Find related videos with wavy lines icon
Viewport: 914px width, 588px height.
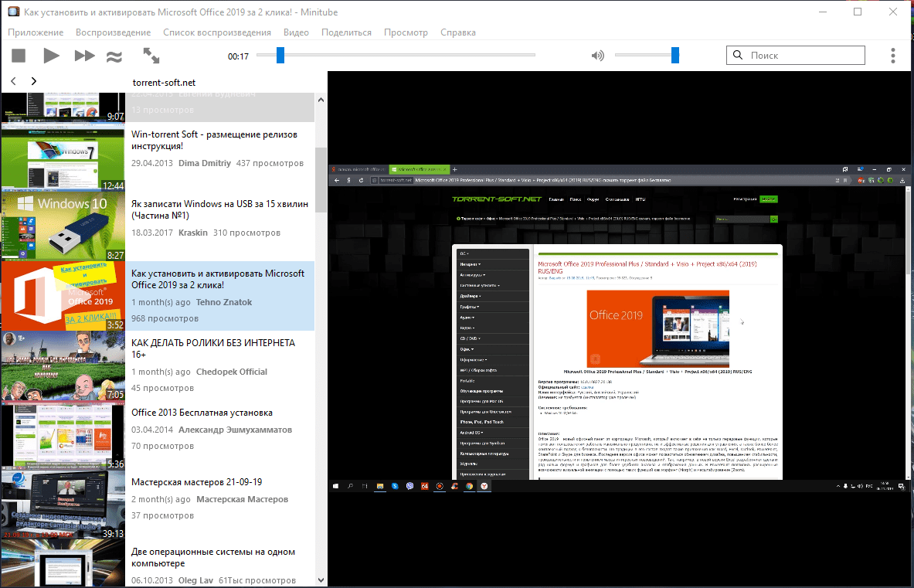coord(114,56)
